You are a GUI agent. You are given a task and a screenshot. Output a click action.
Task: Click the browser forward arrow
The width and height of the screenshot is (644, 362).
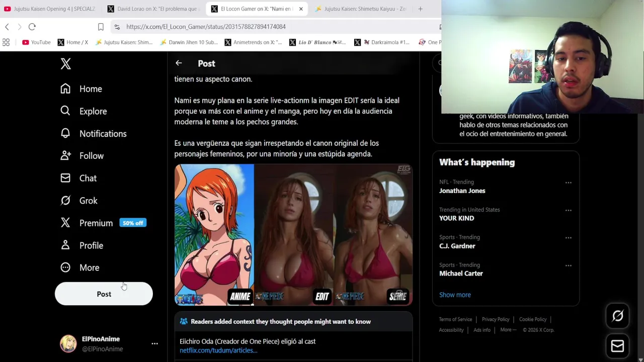[x=19, y=27]
